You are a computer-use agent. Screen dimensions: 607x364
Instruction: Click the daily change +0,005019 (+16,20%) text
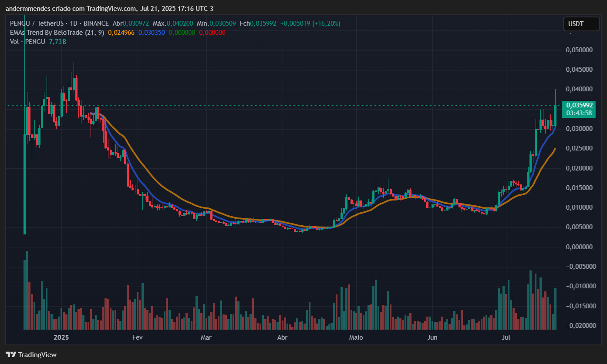310,23
